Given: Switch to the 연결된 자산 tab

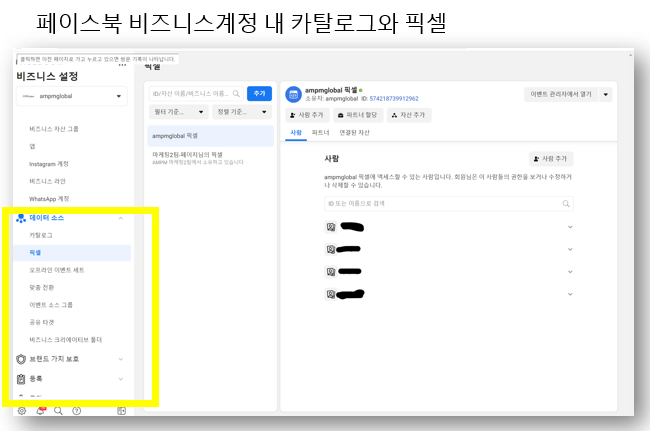Looking at the screenshot, I should coord(354,133).
